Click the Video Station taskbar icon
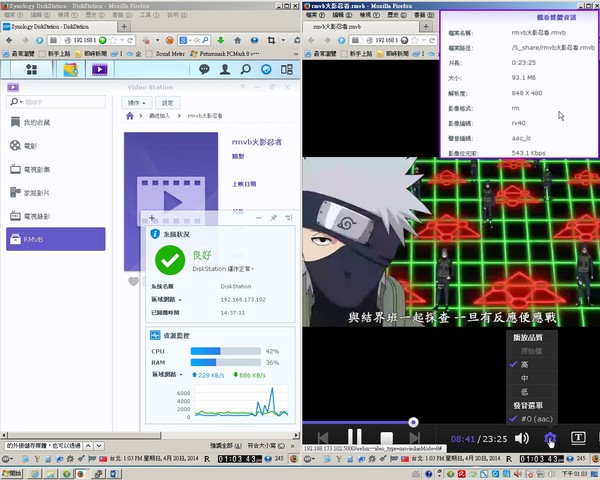 tap(99, 70)
